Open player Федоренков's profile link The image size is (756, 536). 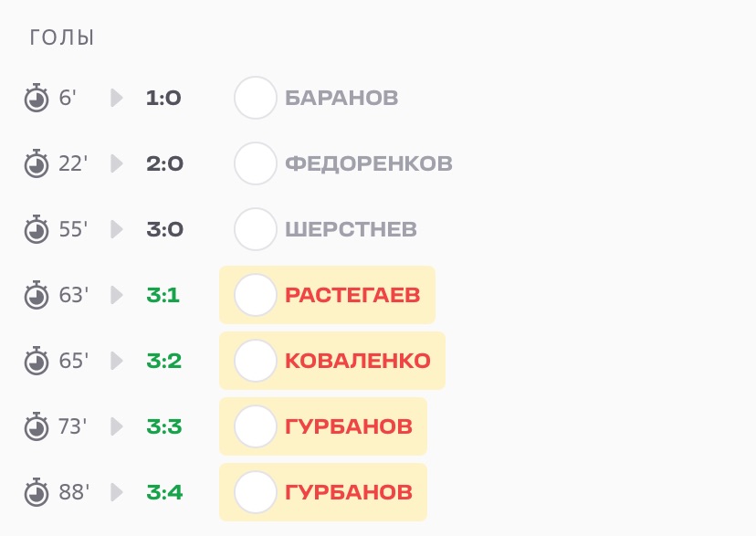point(368,164)
